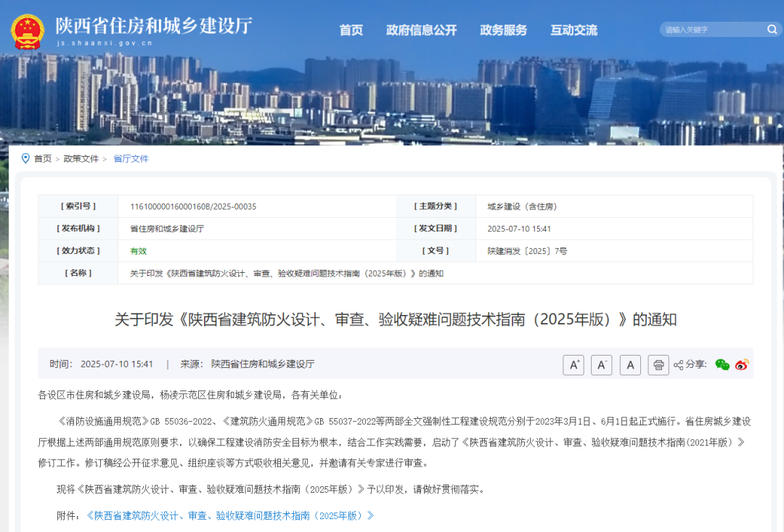Open the printer icon to print the article
This screenshot has width=784, height=532.
coord(658,364)
